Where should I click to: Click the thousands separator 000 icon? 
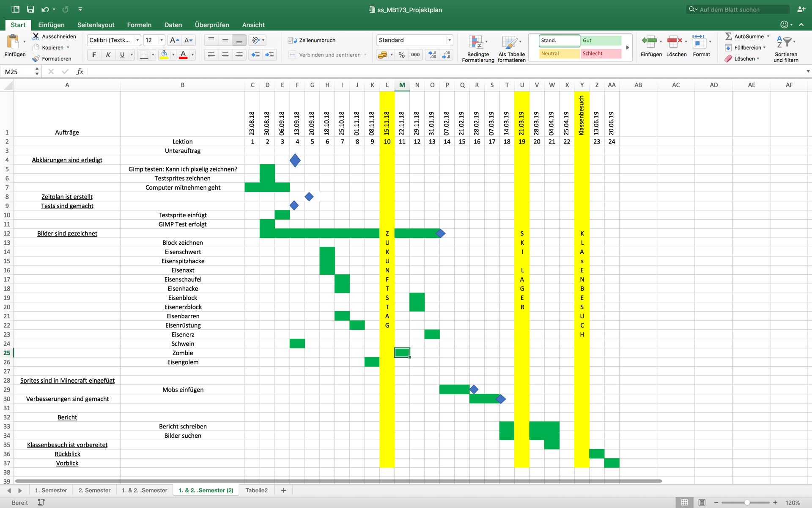(415, 55)
